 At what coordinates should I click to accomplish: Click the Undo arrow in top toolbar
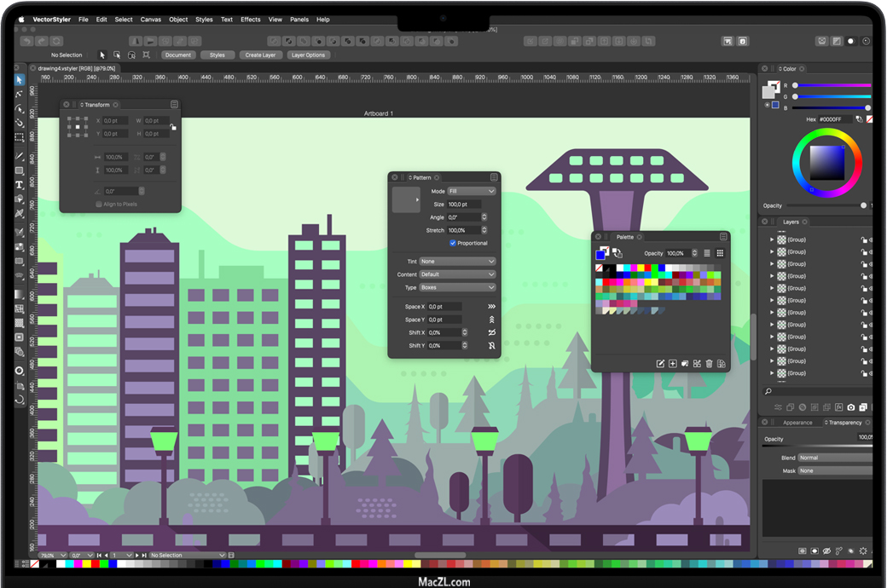pyautogui.click(x=27, y=40)
